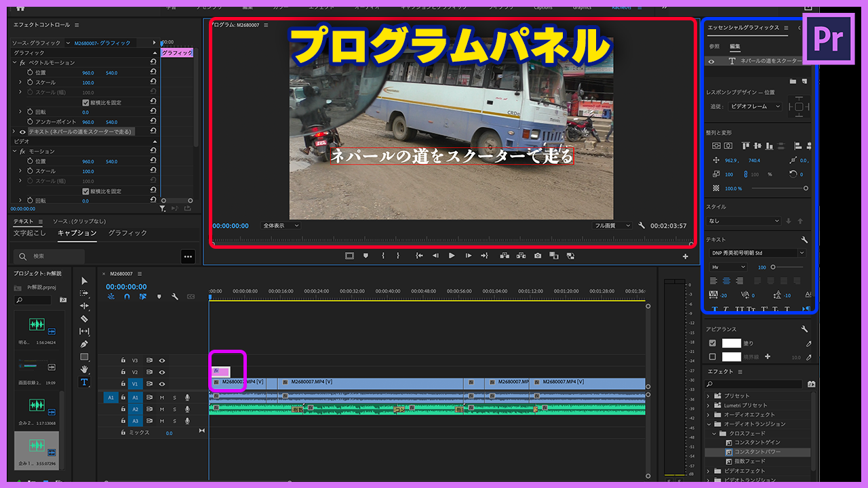Open Appearance settings wrench

point(804,329)
